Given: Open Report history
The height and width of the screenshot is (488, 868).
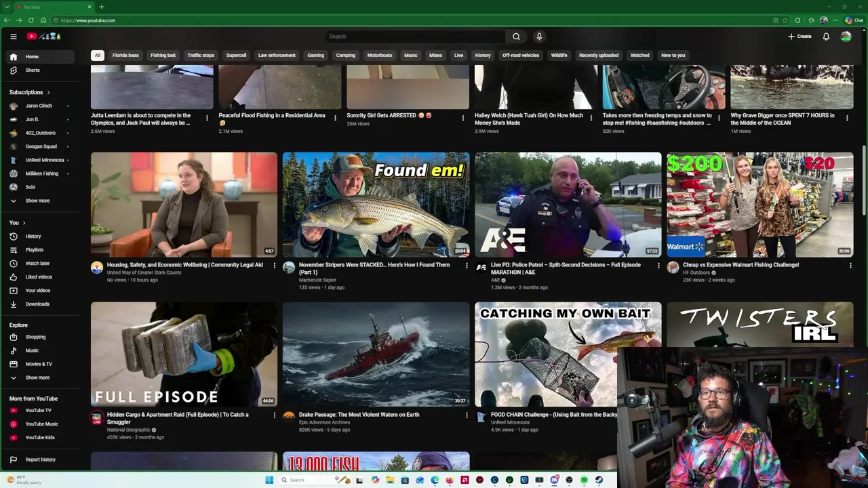Looking at the screenshot, I should pyautogui.click(x=40, y=460).
